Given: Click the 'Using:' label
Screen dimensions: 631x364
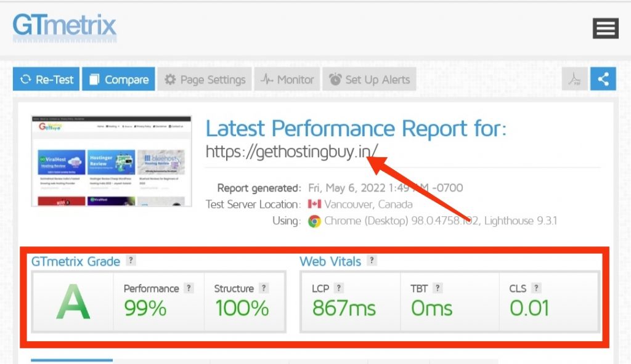Looking at the screenshot, I should (287, 221).
